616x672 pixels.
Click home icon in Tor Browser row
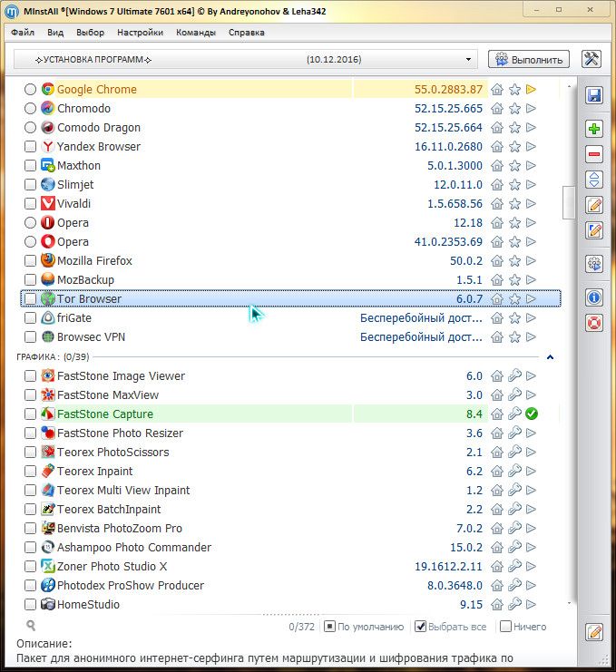coord(497,299)
